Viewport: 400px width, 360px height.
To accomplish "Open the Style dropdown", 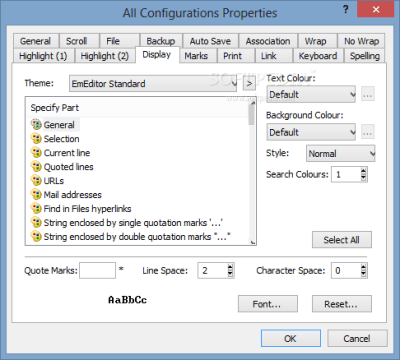I will click(x=341, y=153).
